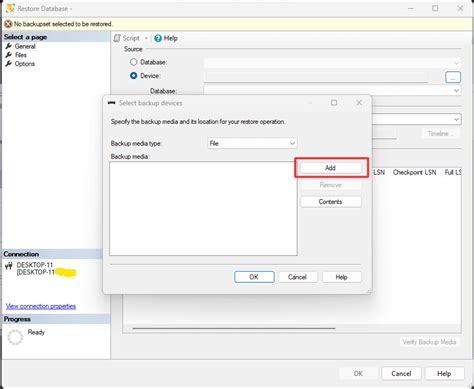The width and height of the screenshot is (474, 389).
Task: Click Help in Restore Database window
Action: (444, 374)
